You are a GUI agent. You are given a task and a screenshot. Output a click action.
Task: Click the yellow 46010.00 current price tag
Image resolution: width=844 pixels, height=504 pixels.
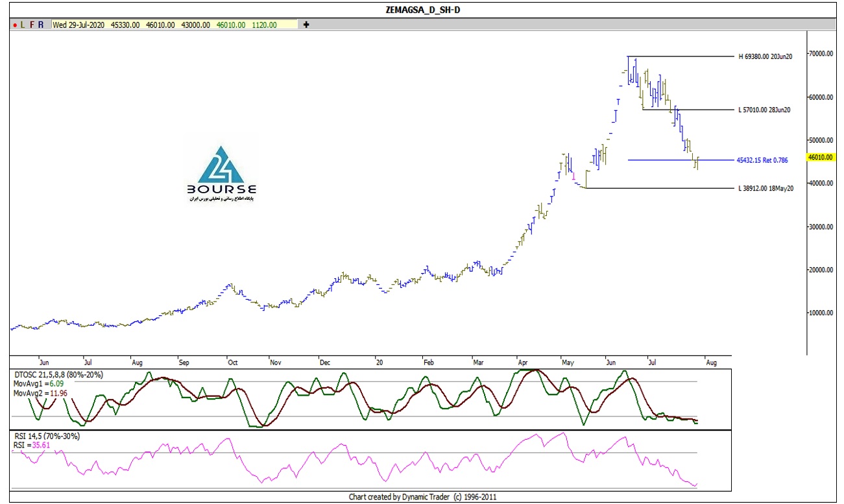[x=819, y=157]
